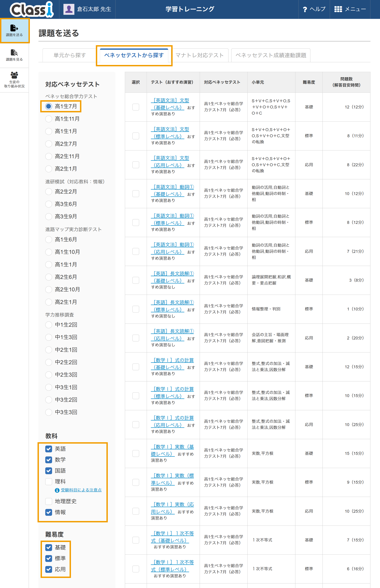Image resolution: width=380 pixels, height=588 pixels.
Task: Tick select box for 動詞① (基礎レベル) row
Action: tap(136, 194)
